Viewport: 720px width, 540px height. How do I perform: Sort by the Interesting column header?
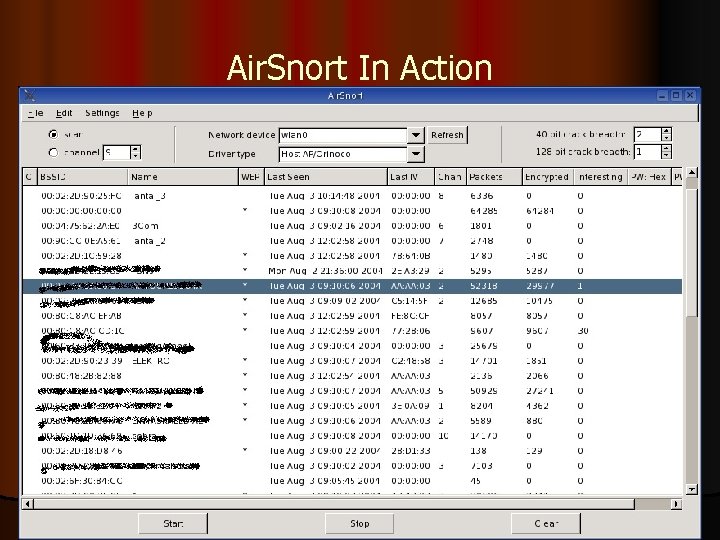(601, 177)
